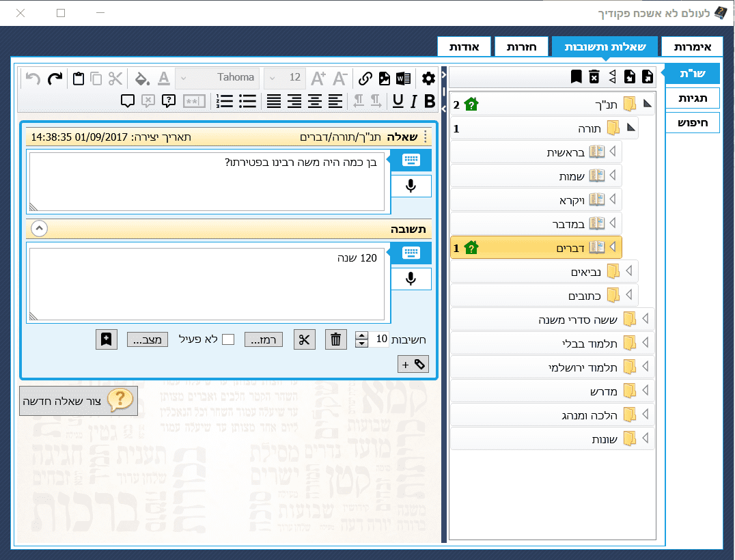This screenshot has width=735, height=560.
Task: Expand the תלמוד בבלי tree node
Action: tap(646, 342)
